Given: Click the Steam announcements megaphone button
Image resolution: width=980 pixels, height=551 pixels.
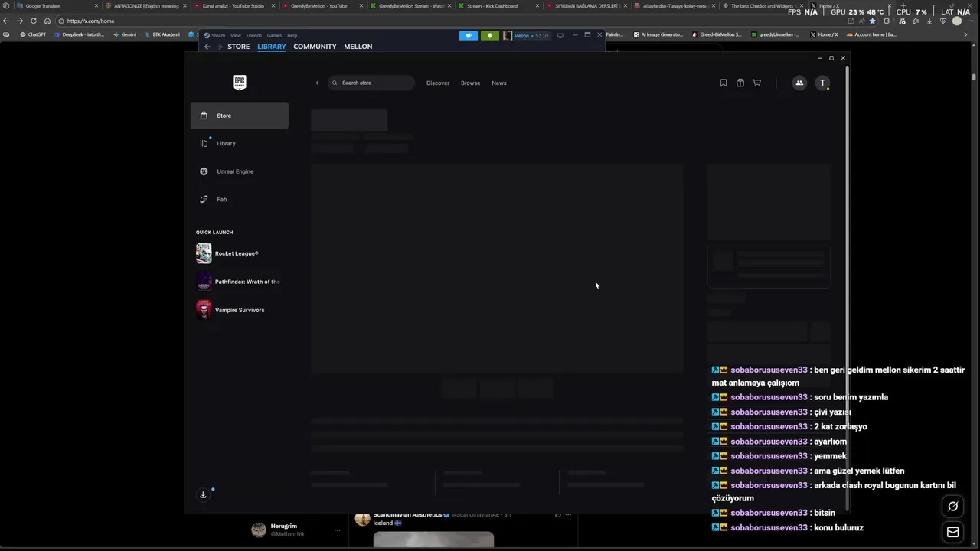Looking at the screenshot, I should tap(469, 35).
